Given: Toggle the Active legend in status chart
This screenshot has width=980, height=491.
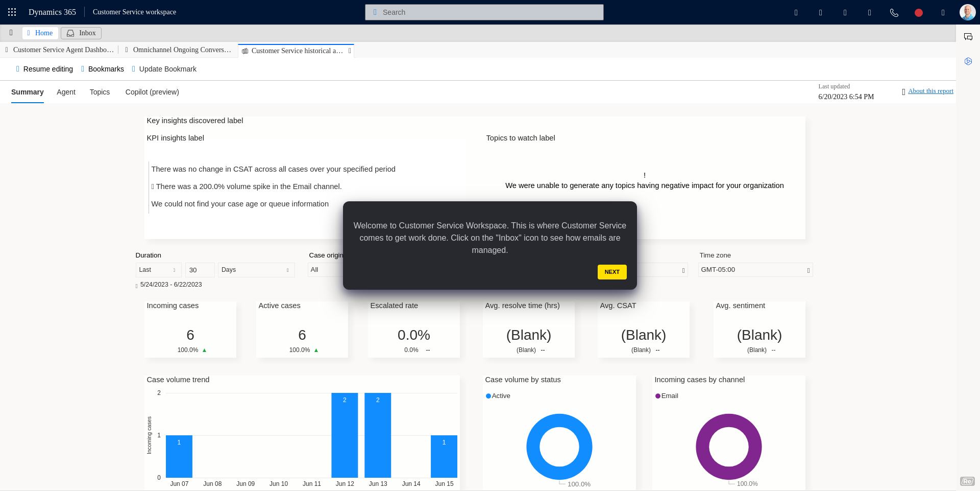Looking at the screenshot, I should (498, 396).
